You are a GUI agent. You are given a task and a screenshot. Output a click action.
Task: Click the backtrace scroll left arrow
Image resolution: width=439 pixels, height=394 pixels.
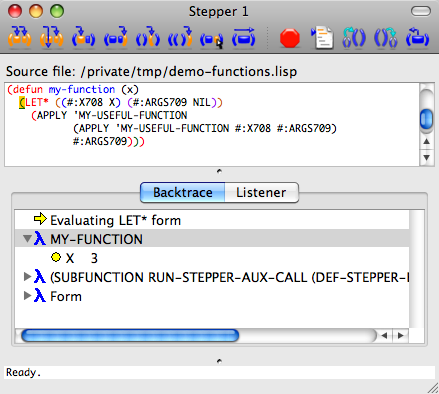click(x=384, y=335)
